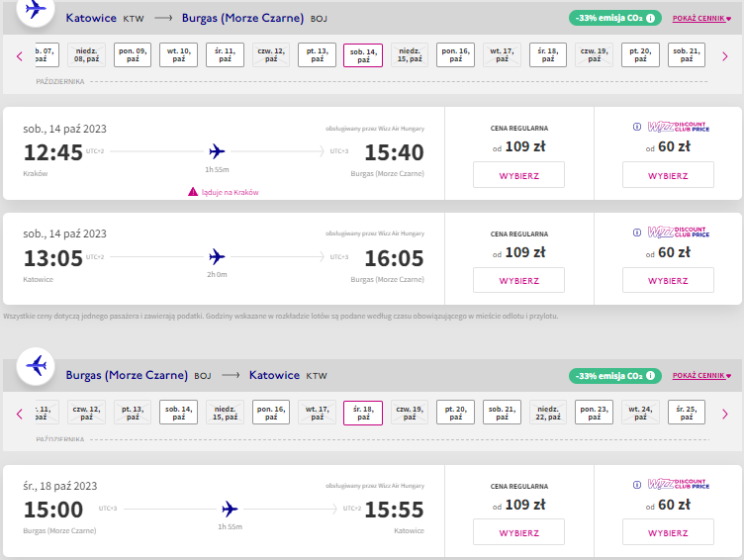
Task: Select return date pon. 23, paź
Action: coord(594,412)
